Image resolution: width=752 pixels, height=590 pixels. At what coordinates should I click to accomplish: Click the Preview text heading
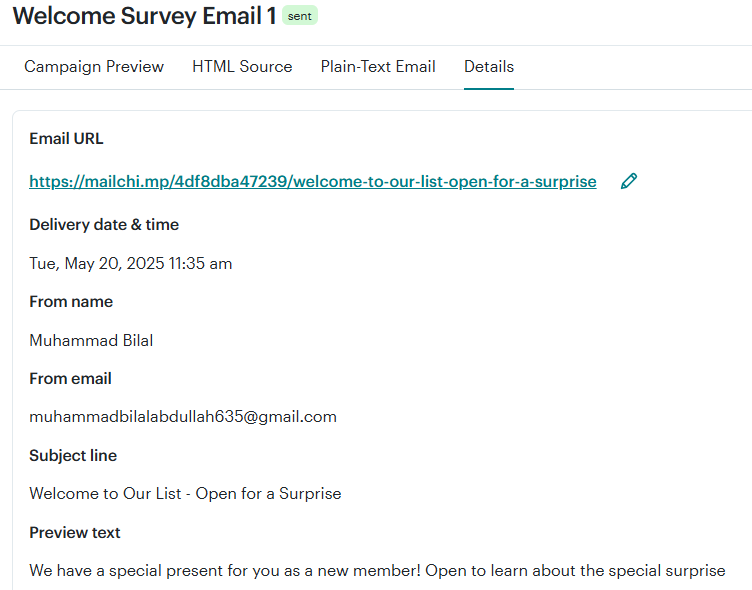pyautogui.click(x=75, y=532)
